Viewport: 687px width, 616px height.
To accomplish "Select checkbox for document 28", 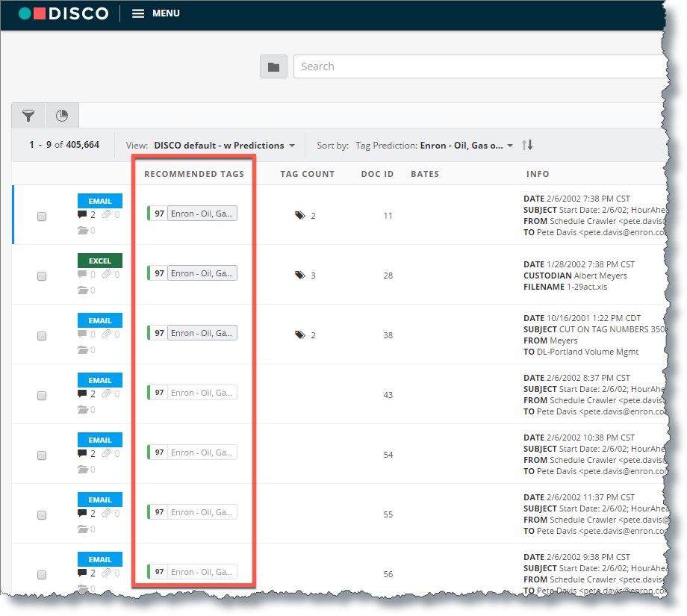I will tap(42, 276).
